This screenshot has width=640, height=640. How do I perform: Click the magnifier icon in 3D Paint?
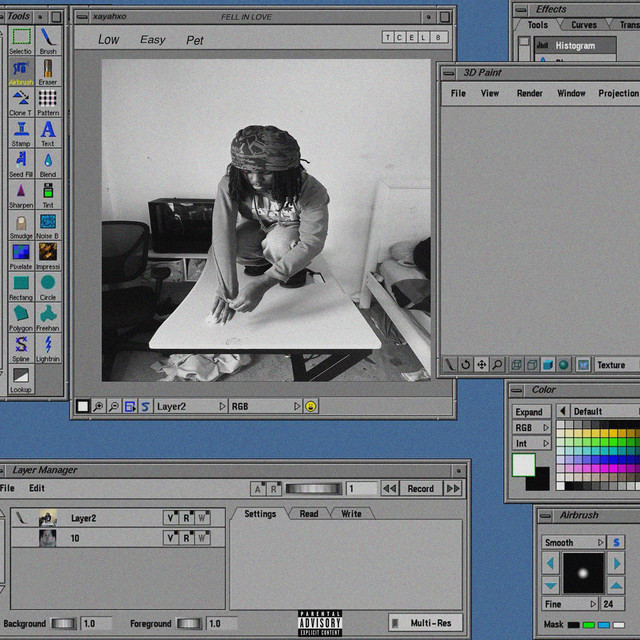tap(497, 364)
